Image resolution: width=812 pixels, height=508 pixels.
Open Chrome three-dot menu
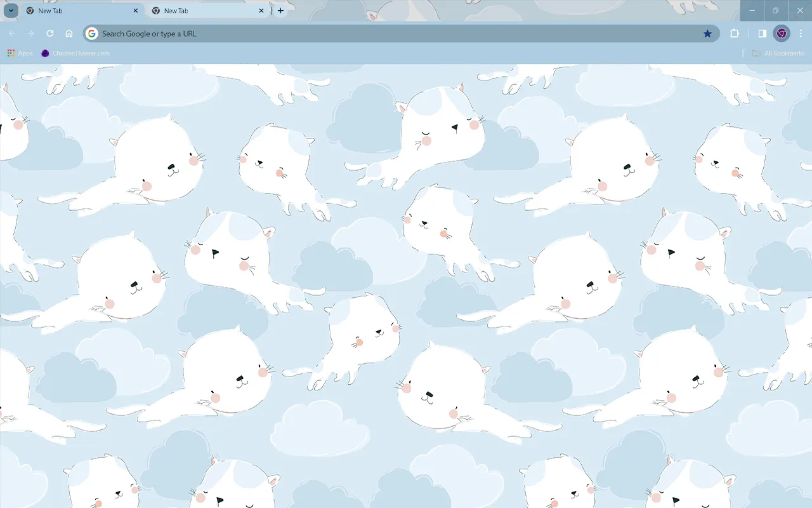[801, 34]
